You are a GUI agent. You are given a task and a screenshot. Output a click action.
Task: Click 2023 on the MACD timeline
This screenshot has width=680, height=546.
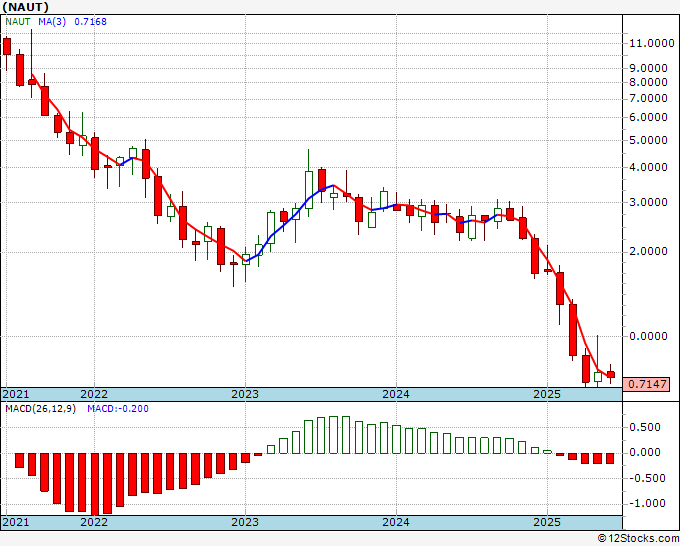coord(245,522)
